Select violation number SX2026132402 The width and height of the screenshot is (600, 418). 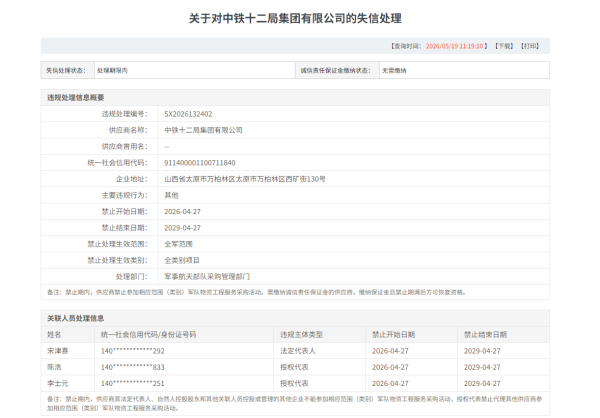pyautogui.click(x=188, y=114)
